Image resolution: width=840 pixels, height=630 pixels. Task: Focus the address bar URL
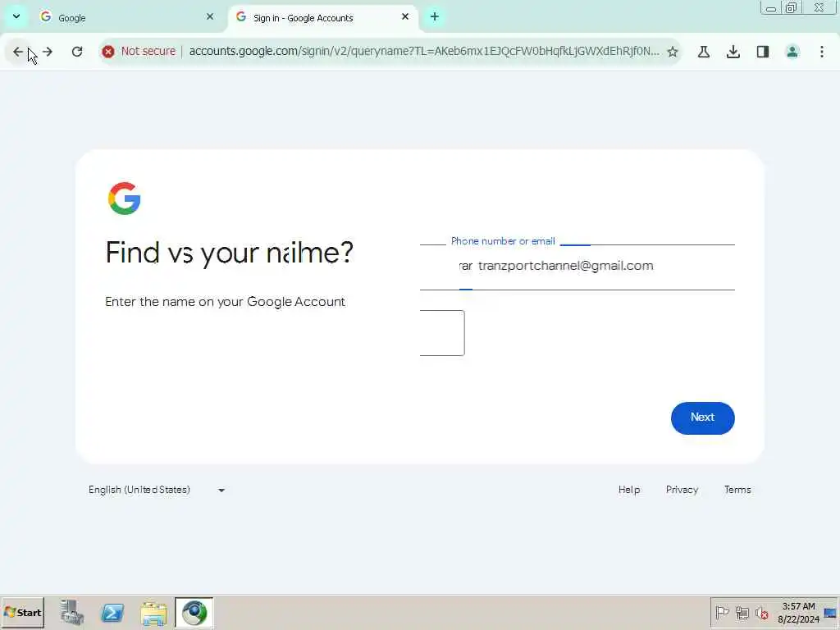coord(424,52)
